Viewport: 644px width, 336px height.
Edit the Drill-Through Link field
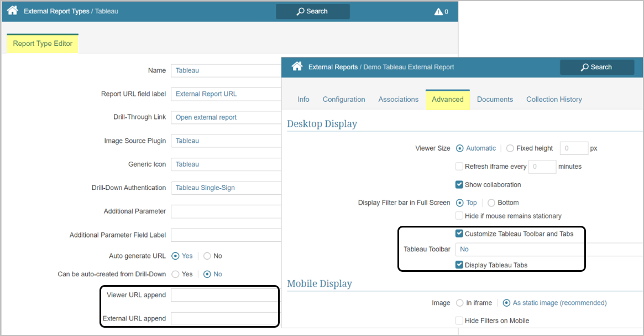(x=226, y=117)
